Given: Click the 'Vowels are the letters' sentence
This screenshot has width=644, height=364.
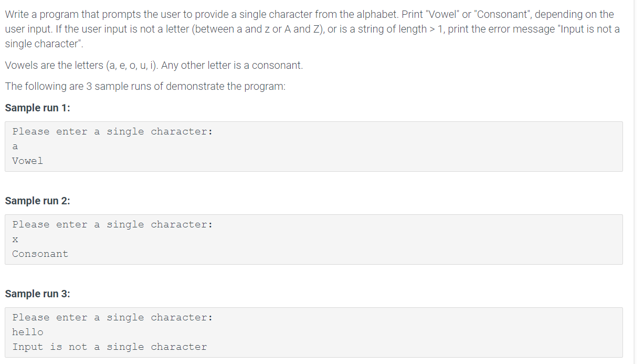Looking at the screenshot, I should [x=154, y=66].
